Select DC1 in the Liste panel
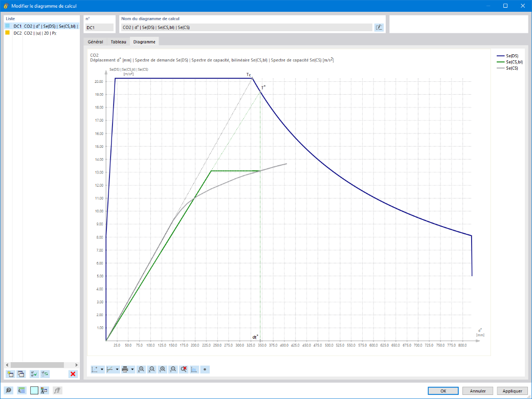The image size is (532, 399). (41, 26)
